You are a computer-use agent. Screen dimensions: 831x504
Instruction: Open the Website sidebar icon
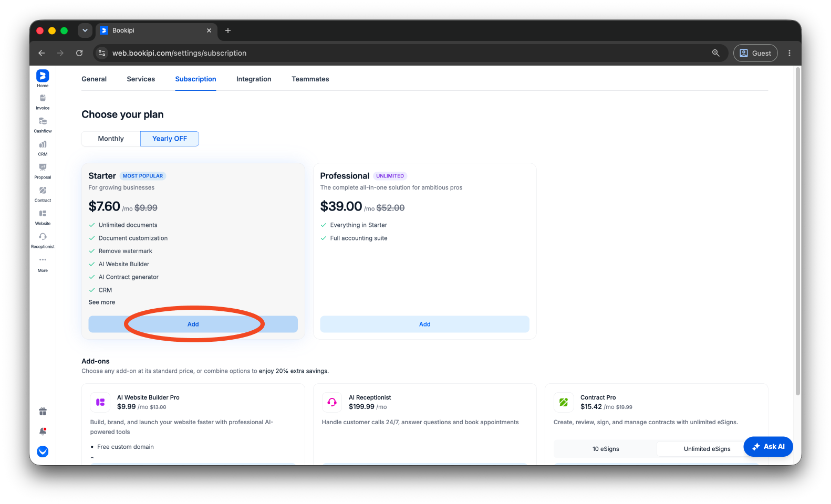[43, 217]
